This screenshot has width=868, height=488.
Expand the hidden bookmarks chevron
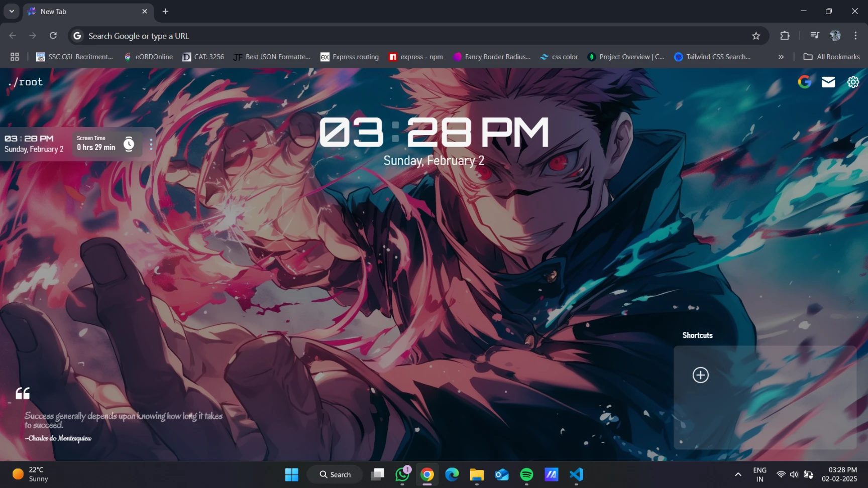(781, 57)
